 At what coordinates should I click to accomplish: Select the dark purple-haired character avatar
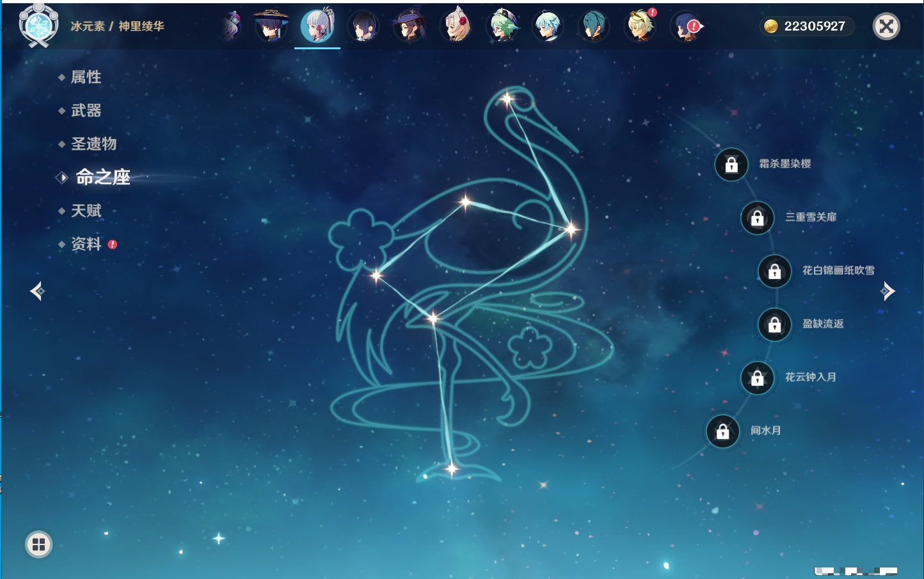(363, 27)
